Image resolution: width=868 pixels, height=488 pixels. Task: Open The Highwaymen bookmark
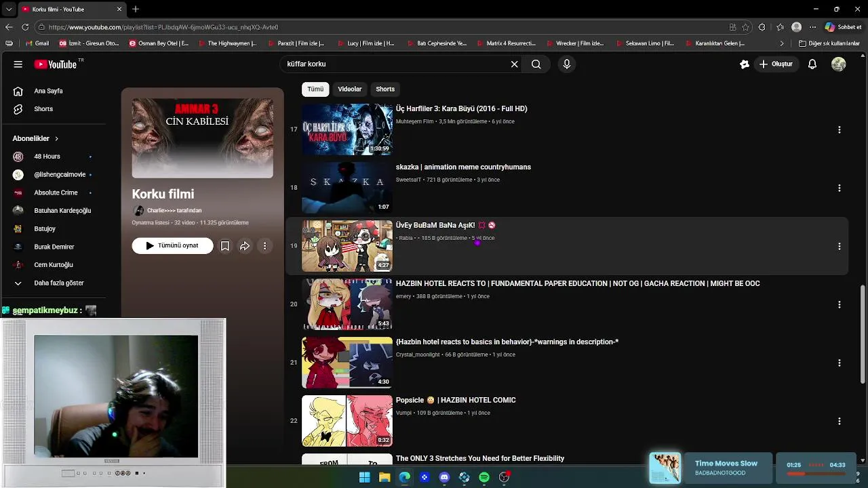pyautogui.click(x=228, y=43)
